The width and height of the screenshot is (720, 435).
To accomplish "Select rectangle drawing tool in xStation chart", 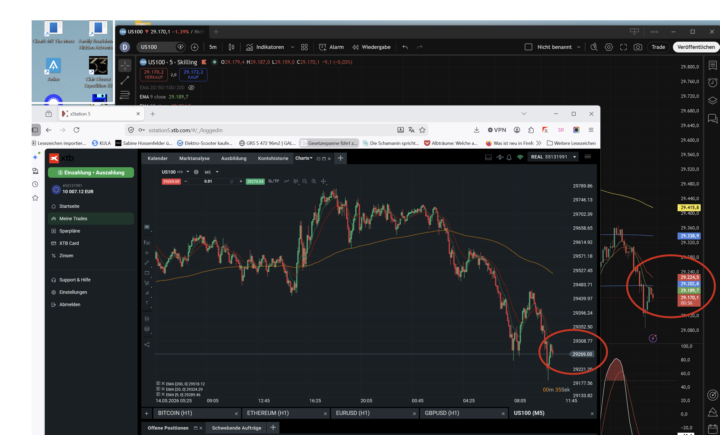I will pyautogui.click(x=147, y=273).
